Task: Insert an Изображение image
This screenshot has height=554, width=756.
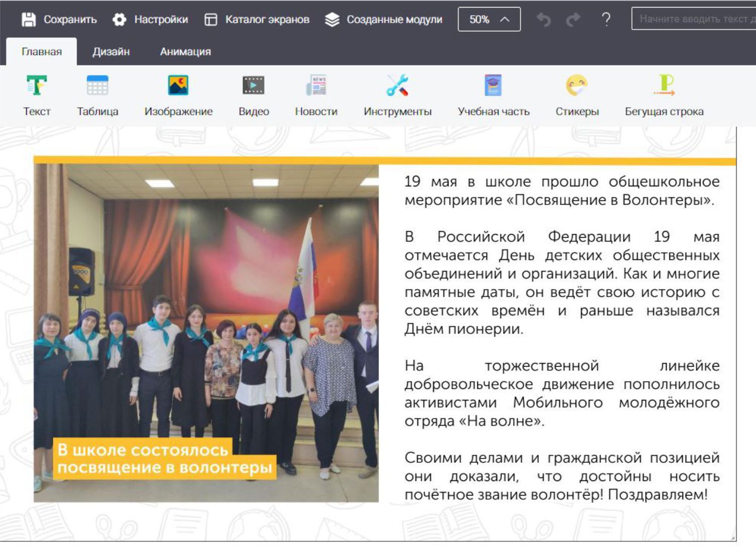Action: pos(178,96)
